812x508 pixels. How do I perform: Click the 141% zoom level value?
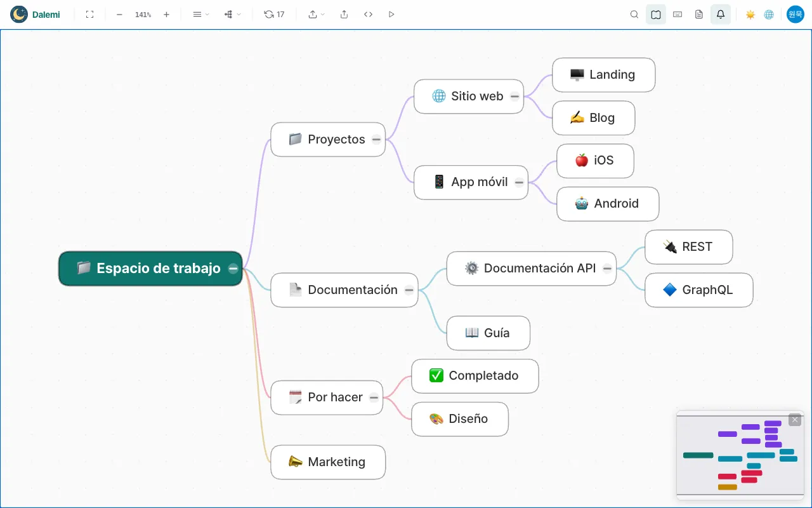[143, 14]
